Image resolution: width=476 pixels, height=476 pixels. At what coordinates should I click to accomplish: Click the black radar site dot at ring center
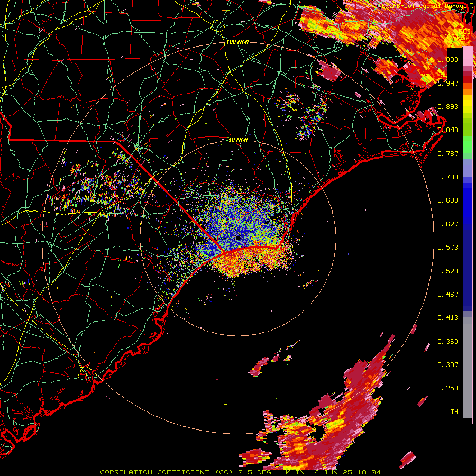[238, 237]
